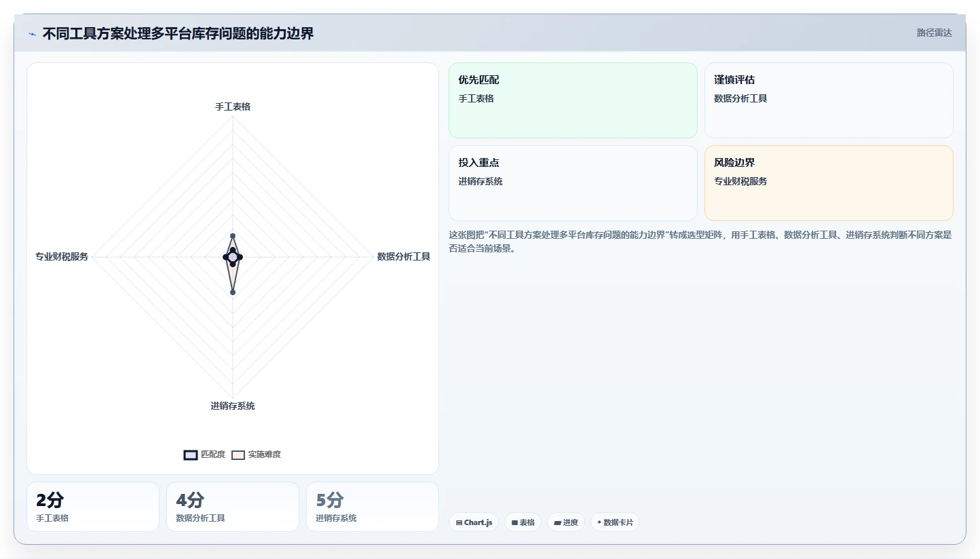Select the 优先匹配 card
980x559 pixels.
click(573, 100)
